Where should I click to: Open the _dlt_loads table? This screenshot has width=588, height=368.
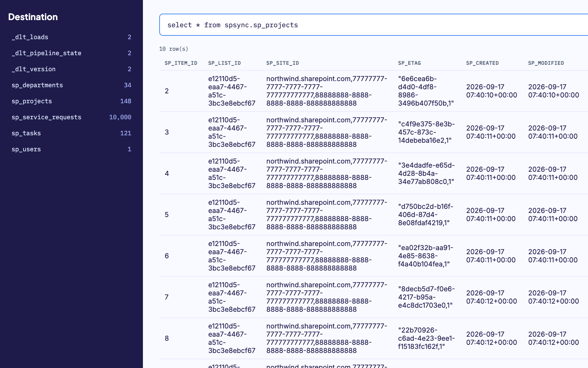point(71,37)
